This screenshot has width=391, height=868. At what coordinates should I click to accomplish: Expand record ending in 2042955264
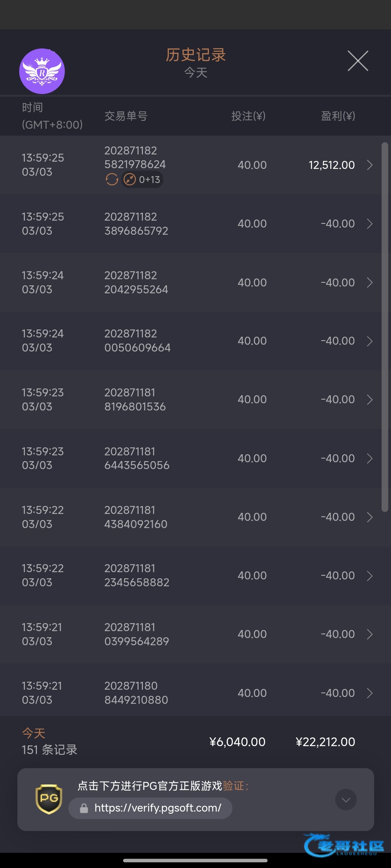tap(370, 282)
